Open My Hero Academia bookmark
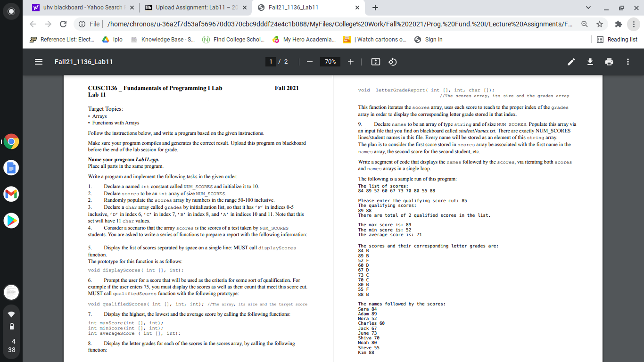 point(304,40)
